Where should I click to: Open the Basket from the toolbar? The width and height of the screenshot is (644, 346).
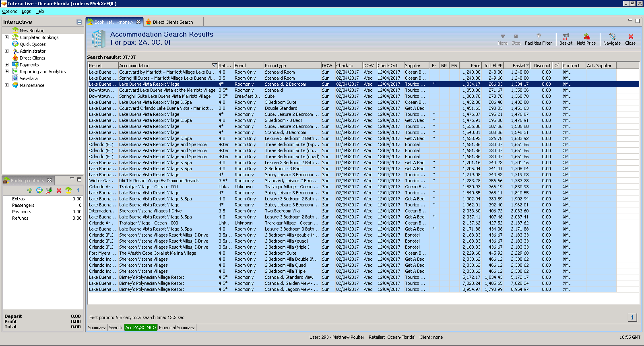point(566,39)
